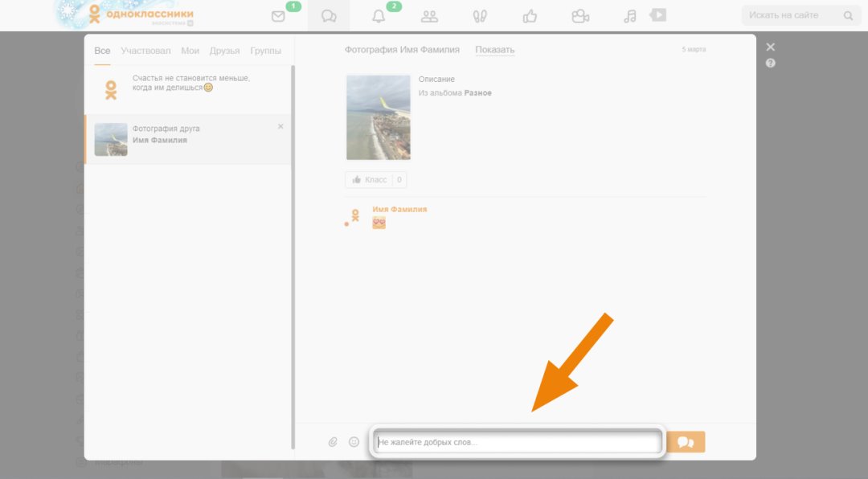Switch to the Участвовал tab
This screenshot has height=479, width=868.
(x=145, y=51)
